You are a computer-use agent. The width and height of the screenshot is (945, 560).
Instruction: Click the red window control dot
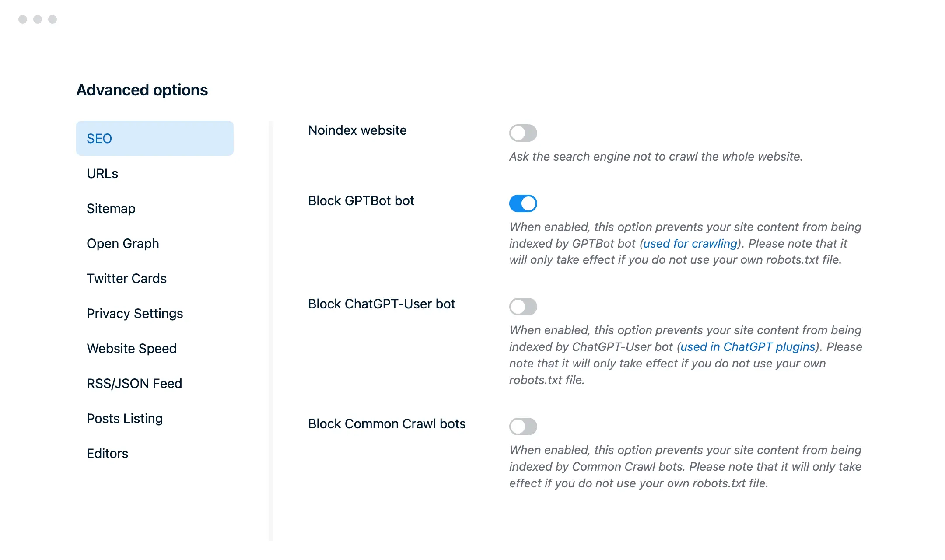23,19
